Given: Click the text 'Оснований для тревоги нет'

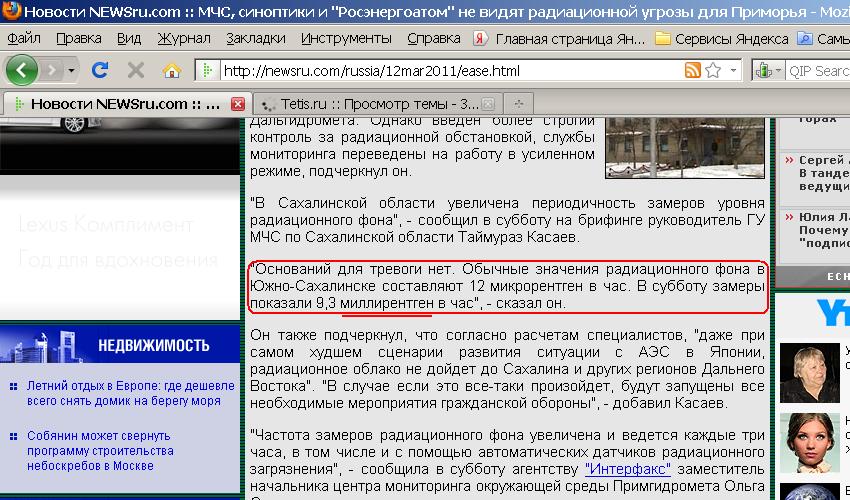Looking at the screenshot, I should 356,269.
